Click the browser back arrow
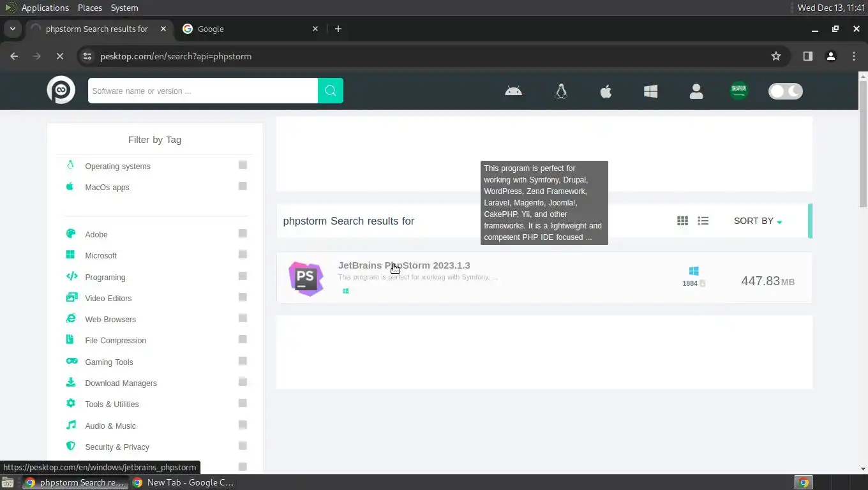The width and height of the screenshot is (868, 490). click(14, 56)
